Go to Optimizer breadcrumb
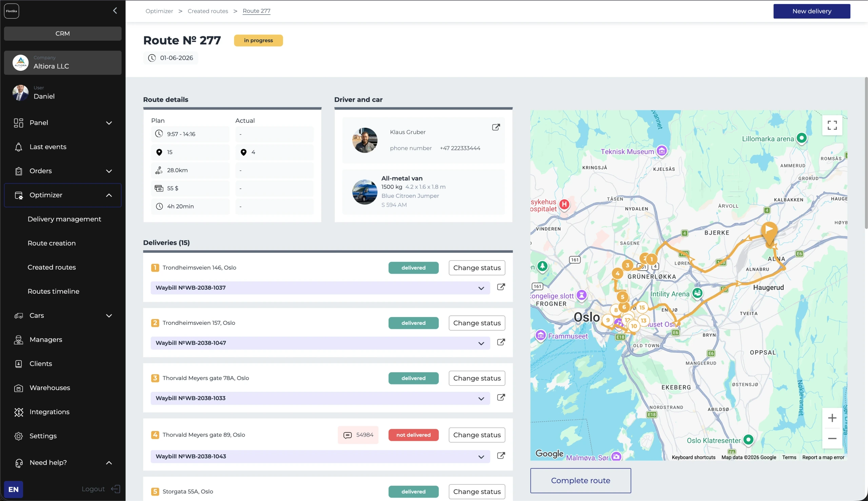The image size is (868, 501). coord(159,11)
